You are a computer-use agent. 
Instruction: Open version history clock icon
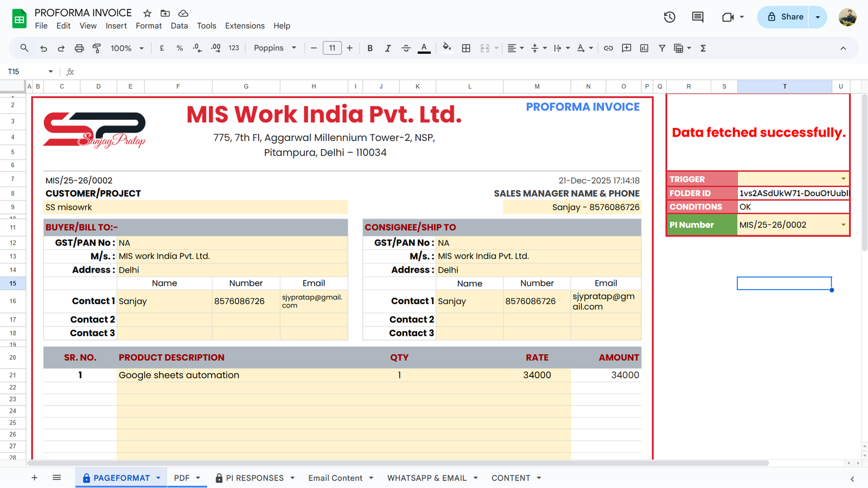(x=669, y=17)
